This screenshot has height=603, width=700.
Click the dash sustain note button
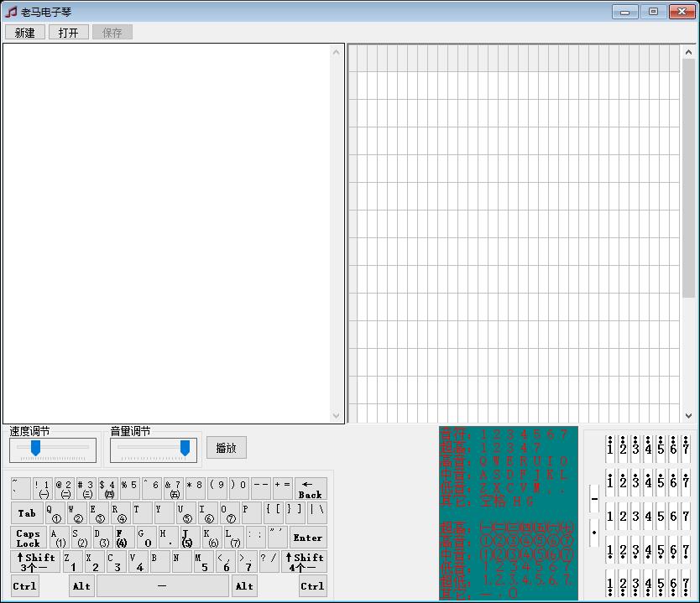pos(594,498)
